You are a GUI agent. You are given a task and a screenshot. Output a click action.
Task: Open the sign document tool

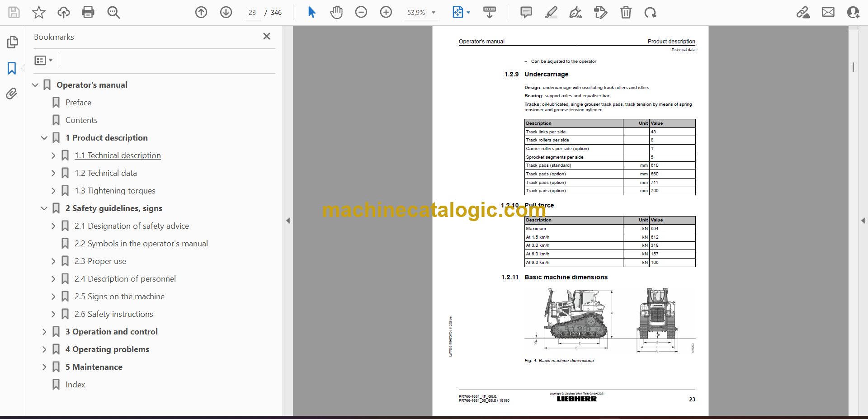coord(576,12)
